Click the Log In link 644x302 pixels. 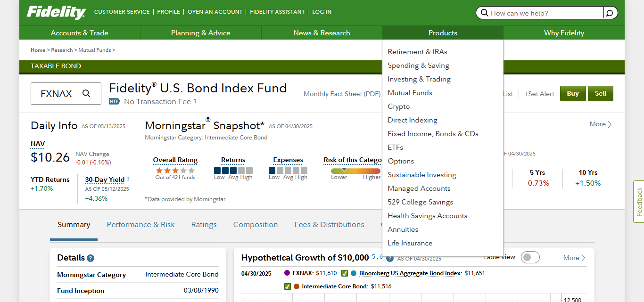[x=322, y=12]
